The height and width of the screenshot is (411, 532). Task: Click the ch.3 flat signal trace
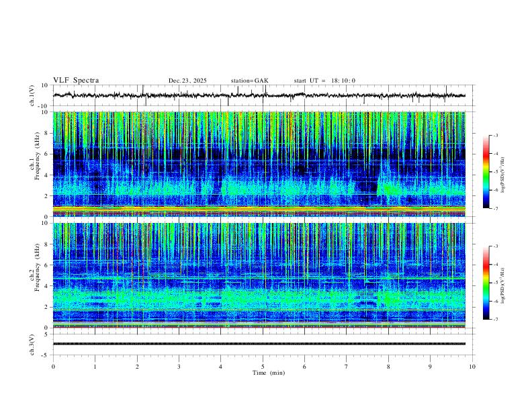click(x=259, y=344)
